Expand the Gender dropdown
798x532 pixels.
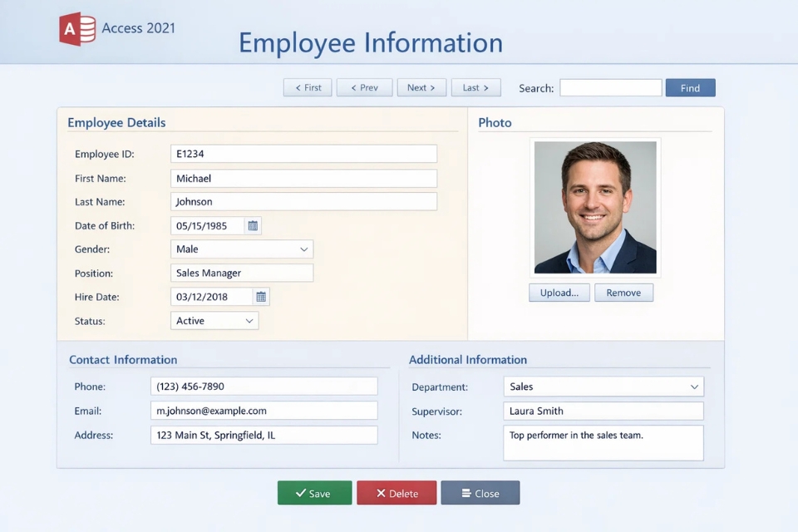[x=303, y=249]
